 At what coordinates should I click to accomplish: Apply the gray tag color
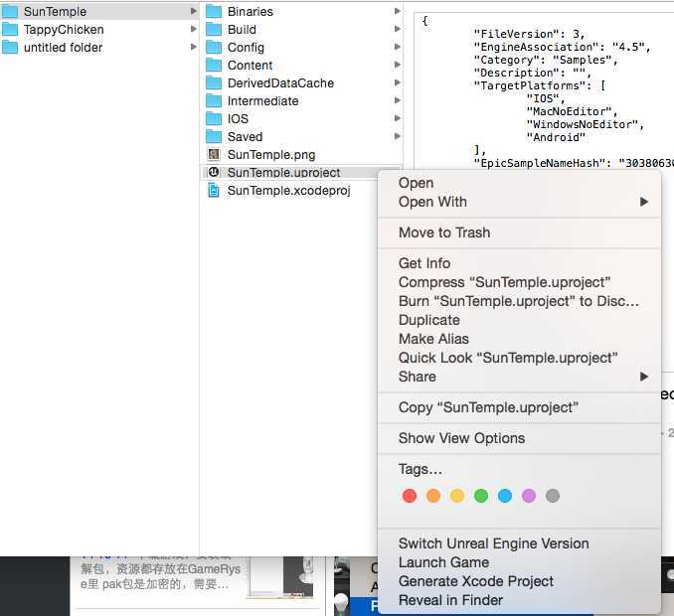[x=553, y=496]
